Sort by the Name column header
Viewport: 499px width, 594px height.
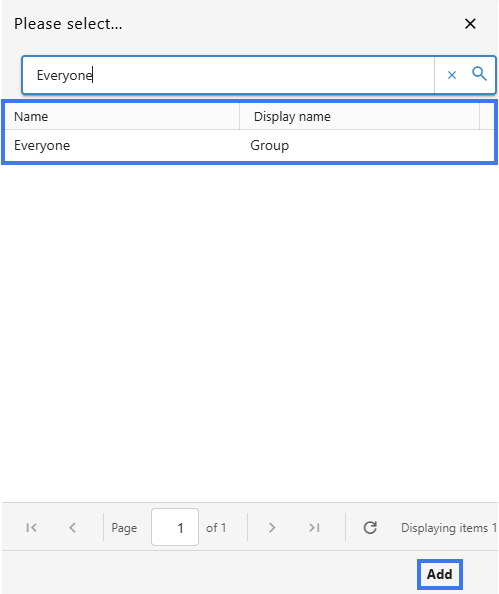click(x=122, y=117)
